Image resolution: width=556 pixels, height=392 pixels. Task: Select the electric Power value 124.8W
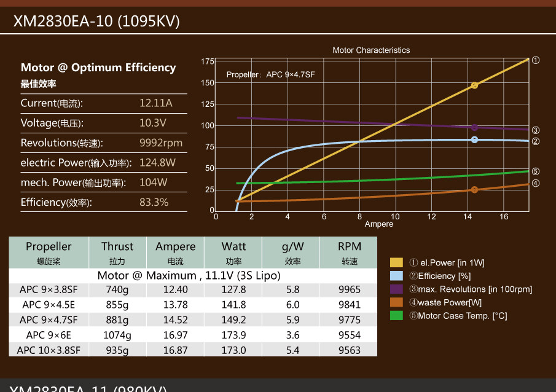click(x=157, y=162)
